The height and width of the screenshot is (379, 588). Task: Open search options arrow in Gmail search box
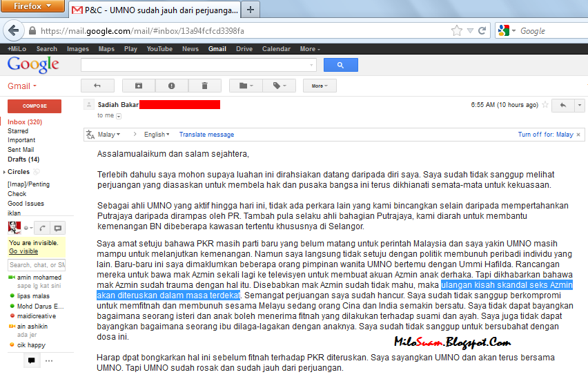tap(311, 65)
